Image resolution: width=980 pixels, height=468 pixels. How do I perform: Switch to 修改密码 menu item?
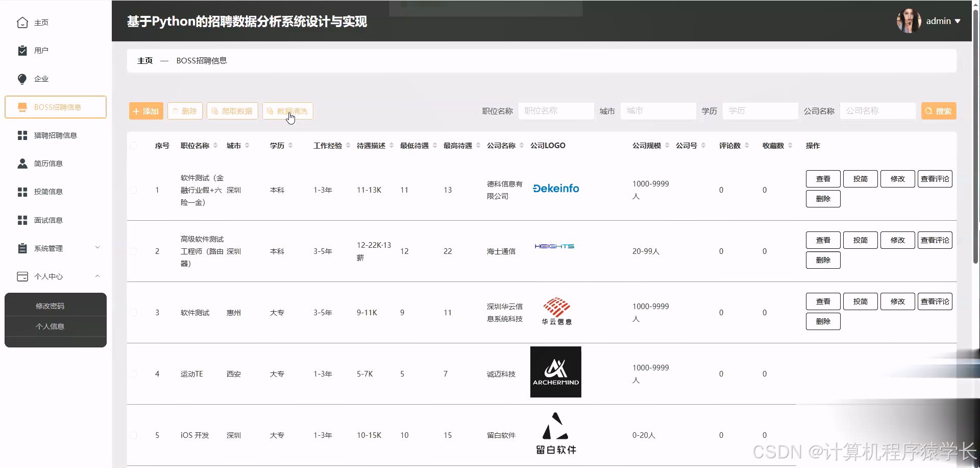coord(50,306)
